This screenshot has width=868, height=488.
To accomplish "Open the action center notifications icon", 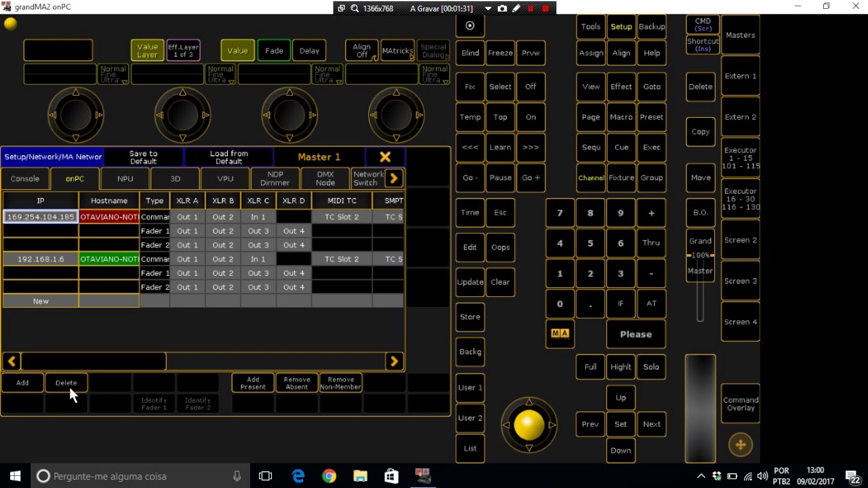I will click(x=852, y=476).
